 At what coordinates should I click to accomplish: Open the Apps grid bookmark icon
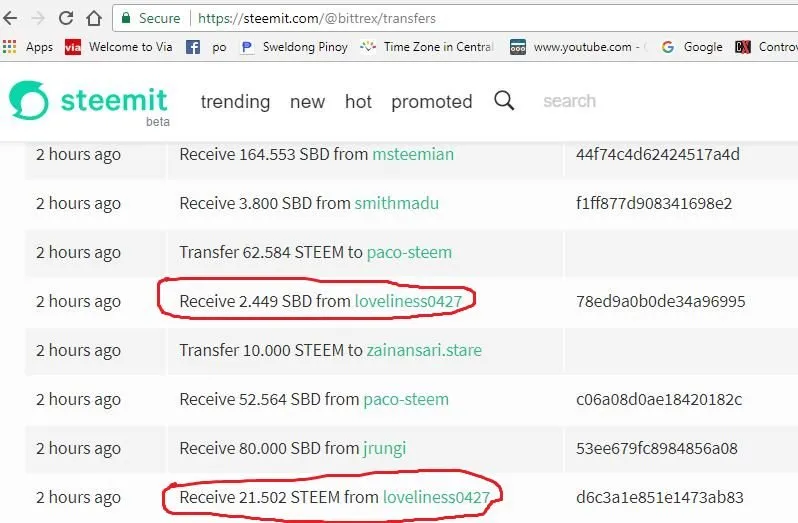[x=10, y=47]
